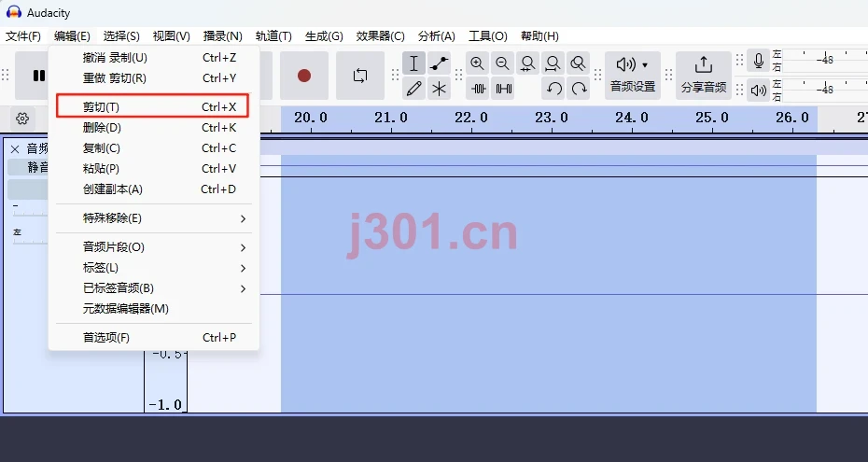Start recording with the red Record button
Viewport: 868px width, 462px height.
click(x=304, y=76)
